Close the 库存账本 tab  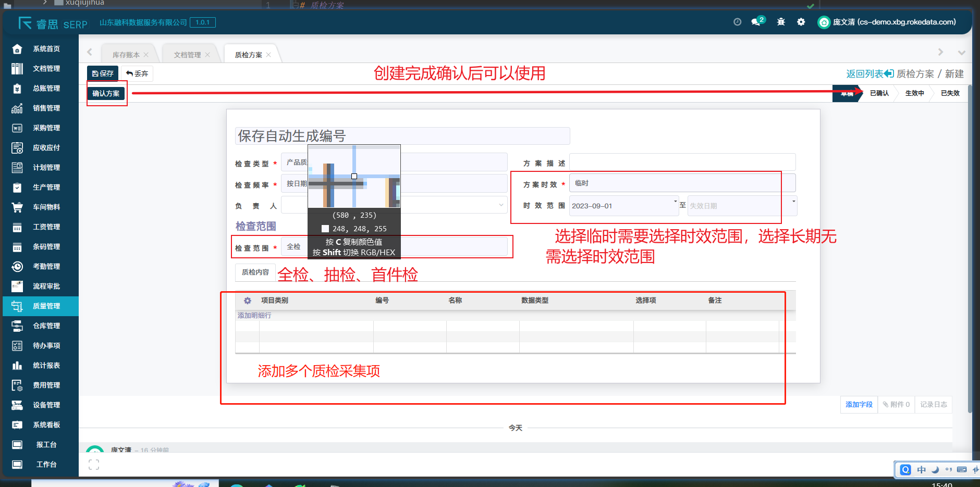pyautogui.click(x=146, y=55)
